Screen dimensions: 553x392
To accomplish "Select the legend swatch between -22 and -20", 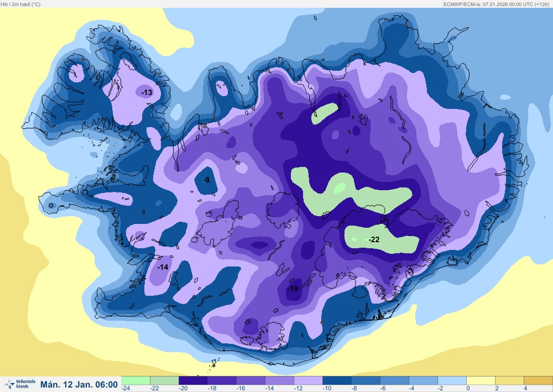I will tap(164, 380).
